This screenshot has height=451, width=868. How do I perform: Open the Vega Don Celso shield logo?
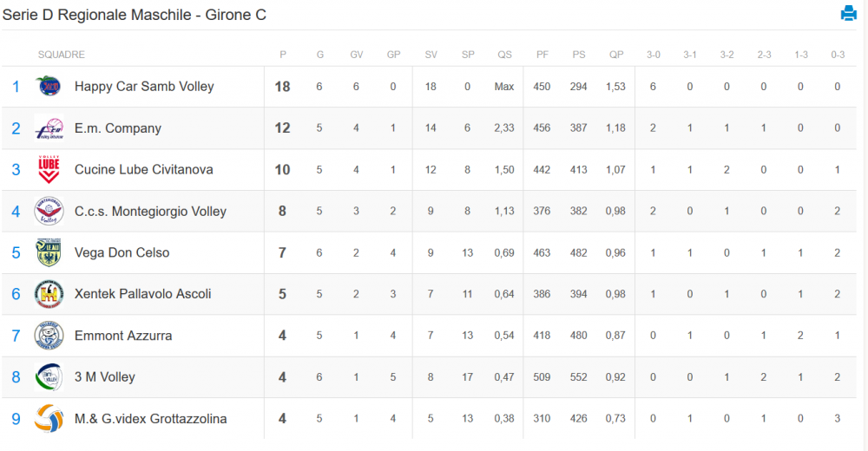49,252
